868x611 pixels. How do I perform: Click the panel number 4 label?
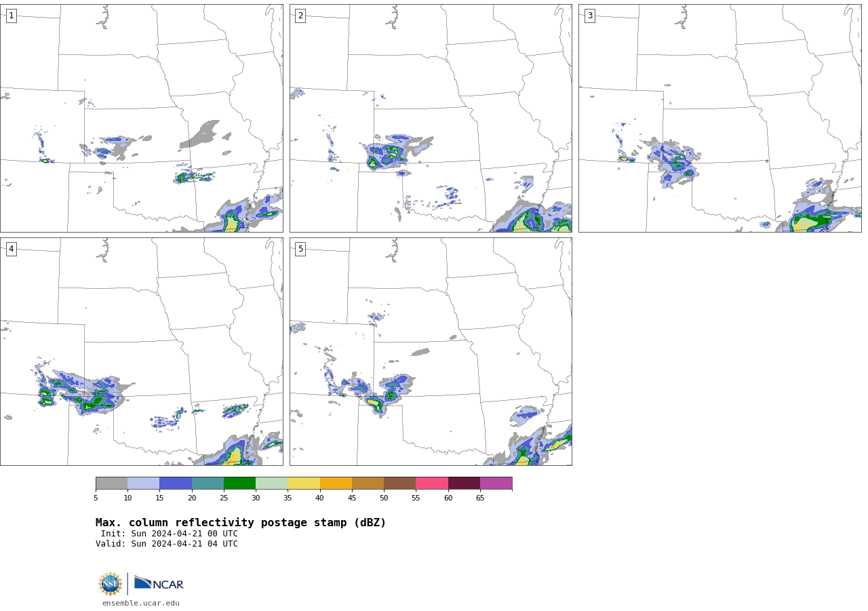tap(11, 249)
